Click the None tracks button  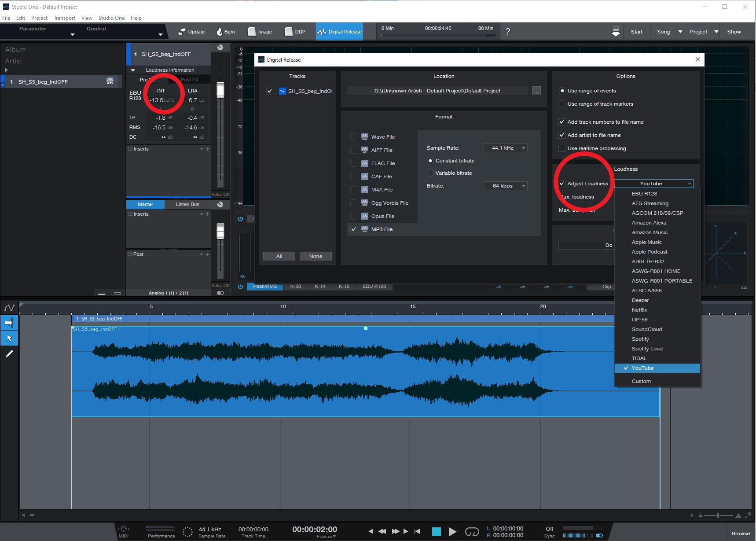click(316, 256)
